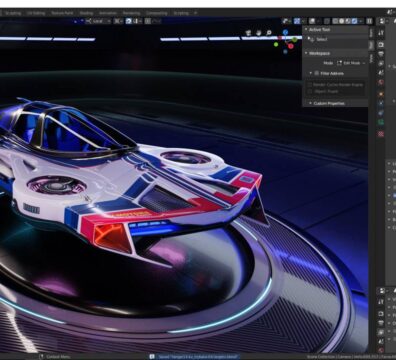This screenshot has width=396, height=360.
Task: Click the blue Z axis gizmo
Action: tap(286, 32)
